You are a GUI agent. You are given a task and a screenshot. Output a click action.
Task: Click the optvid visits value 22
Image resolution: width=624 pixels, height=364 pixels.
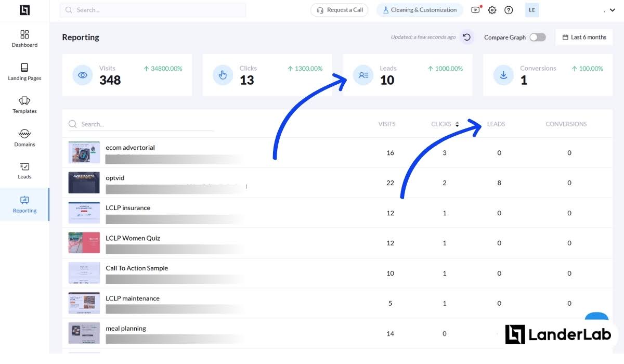click(x=391, y=183)
